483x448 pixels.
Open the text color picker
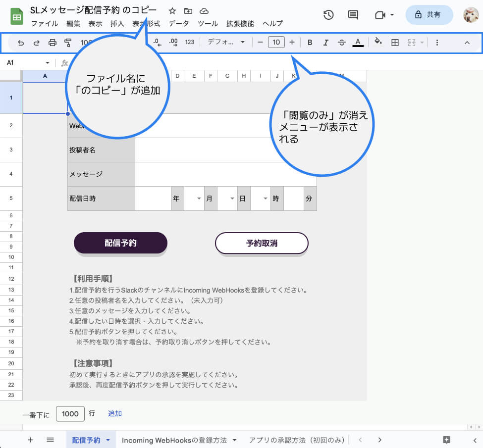pos(358,43)
